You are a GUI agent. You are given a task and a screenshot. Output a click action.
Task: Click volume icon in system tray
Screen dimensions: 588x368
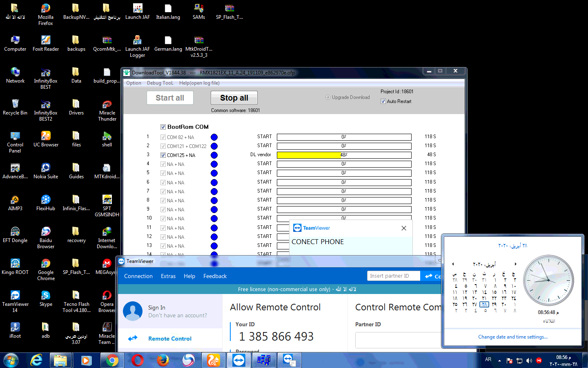coord(529,361)
